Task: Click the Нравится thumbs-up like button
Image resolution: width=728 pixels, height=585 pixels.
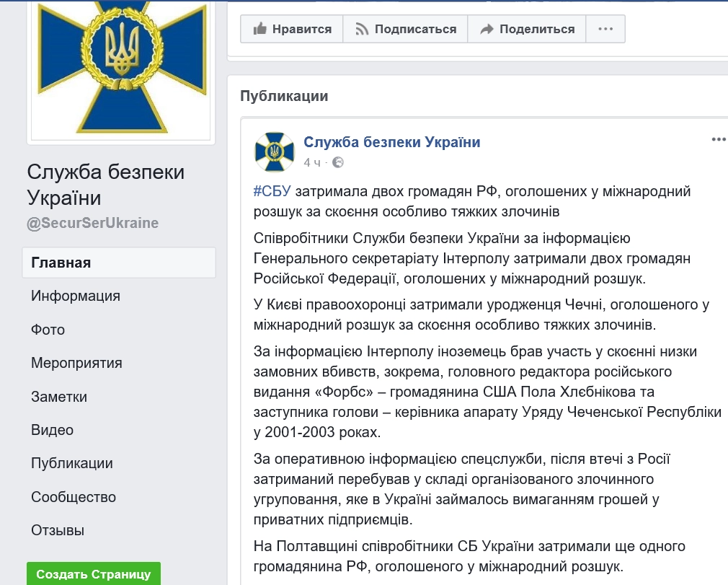Action: (x=291, y=29)
